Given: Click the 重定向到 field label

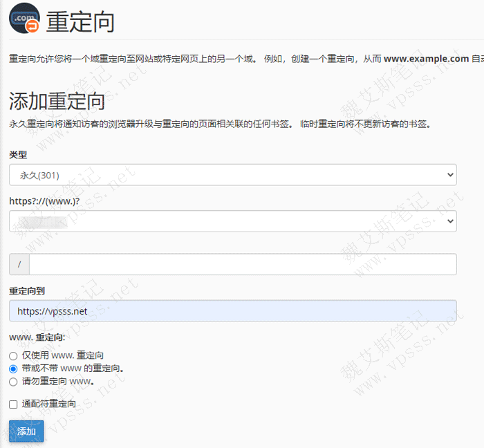Looking at the screenshot, I should (x=27, y=290).
